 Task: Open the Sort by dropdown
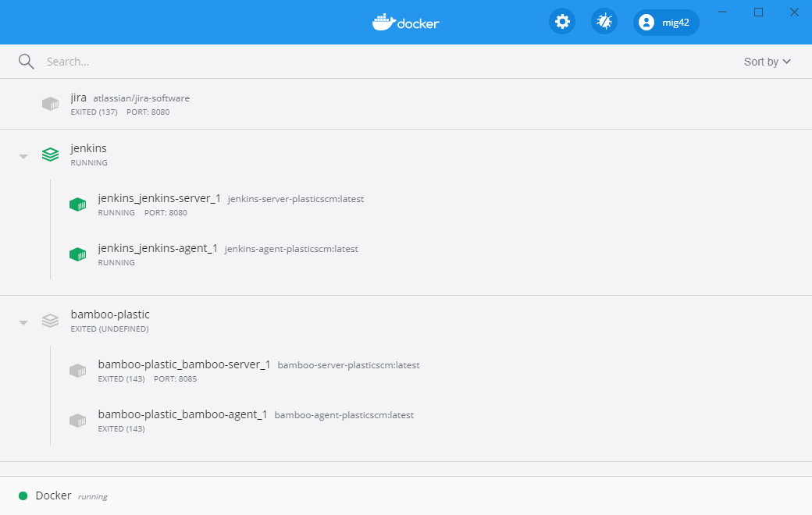[767, 62]
